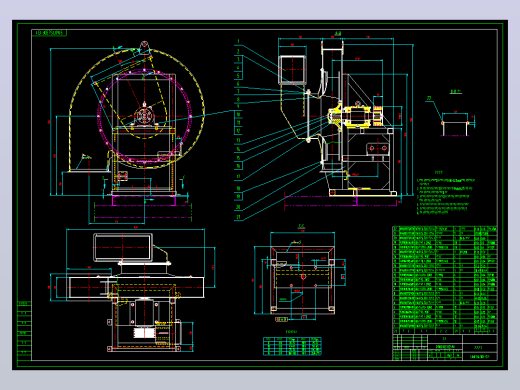
Task: Click the magenta impeller circle in front view
Action: pyautogui.click(x=144, y=116)
